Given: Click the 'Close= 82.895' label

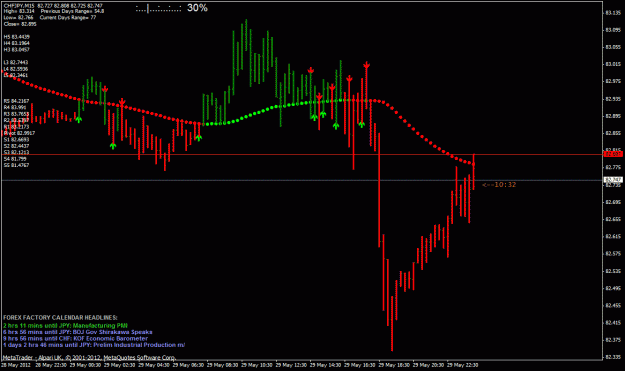Looking at the screenshot, I should pyautogui.click(x=20, y=24).
